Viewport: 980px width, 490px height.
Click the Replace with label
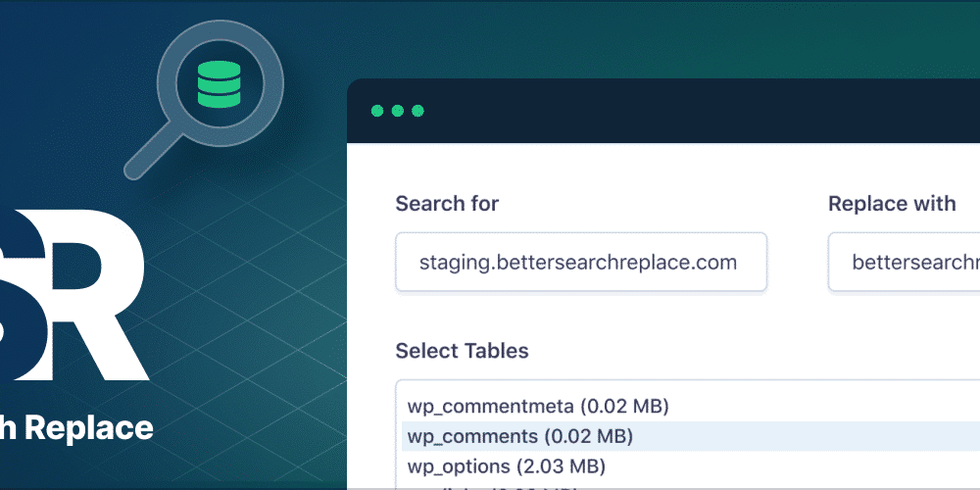click(x=892, y=204)
